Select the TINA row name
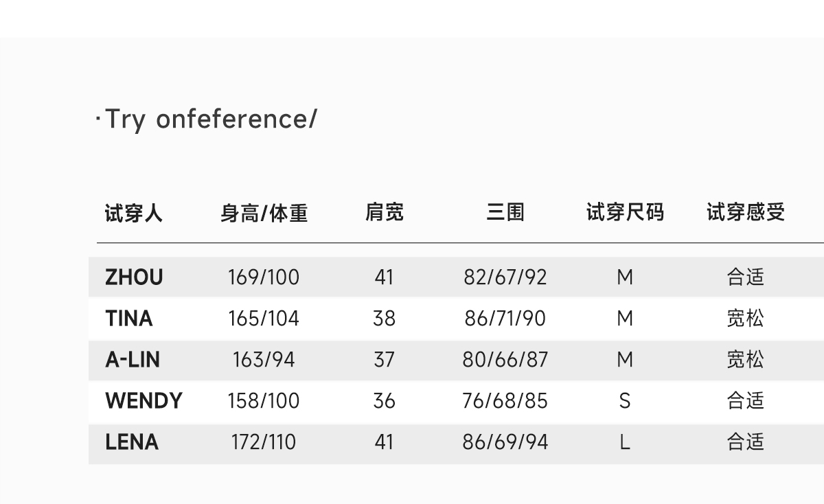This screenshot has width=824, height=504. coord(129,319)
